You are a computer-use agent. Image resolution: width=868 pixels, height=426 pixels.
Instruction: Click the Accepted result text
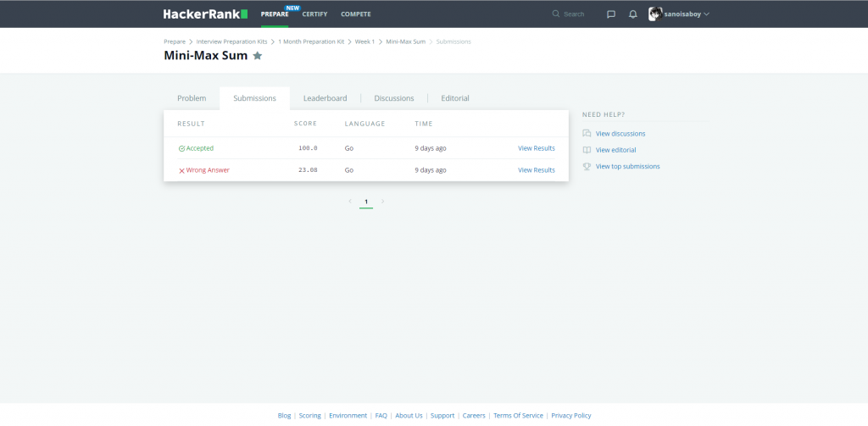tap(200, 148)
